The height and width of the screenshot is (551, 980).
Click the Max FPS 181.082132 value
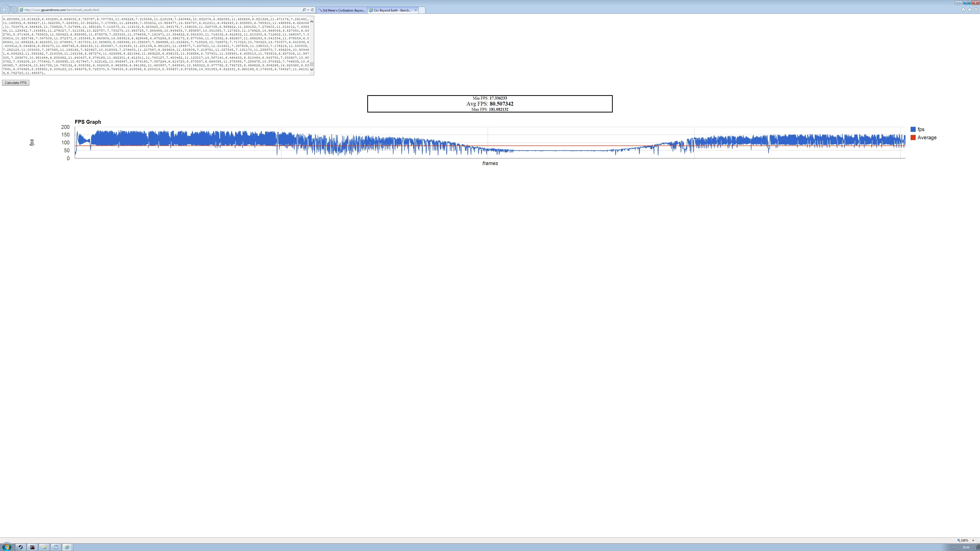click(498, 109)
